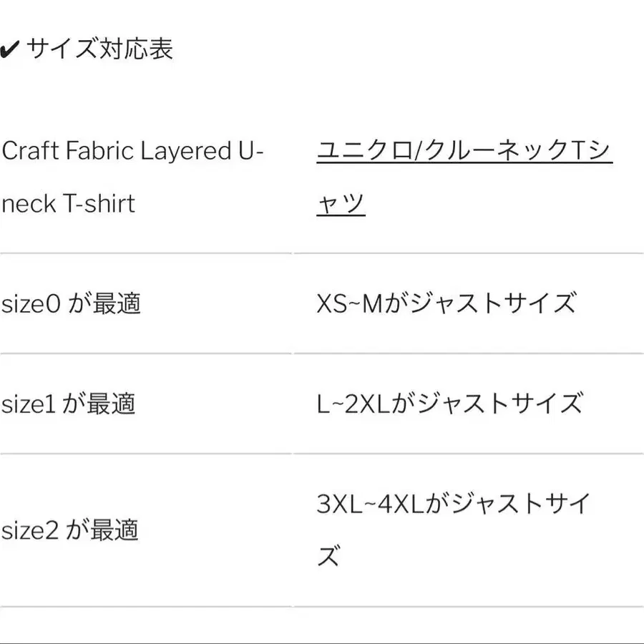Click the wrapped ャツ link text

(341, 204)
